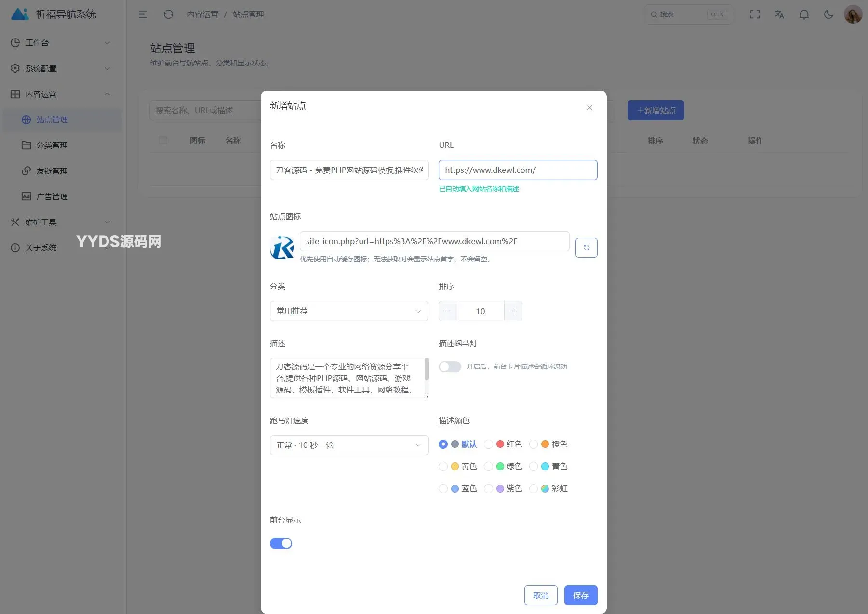
Task: Expand the 工作台 sidebar menu
Action: coord(61,43)
